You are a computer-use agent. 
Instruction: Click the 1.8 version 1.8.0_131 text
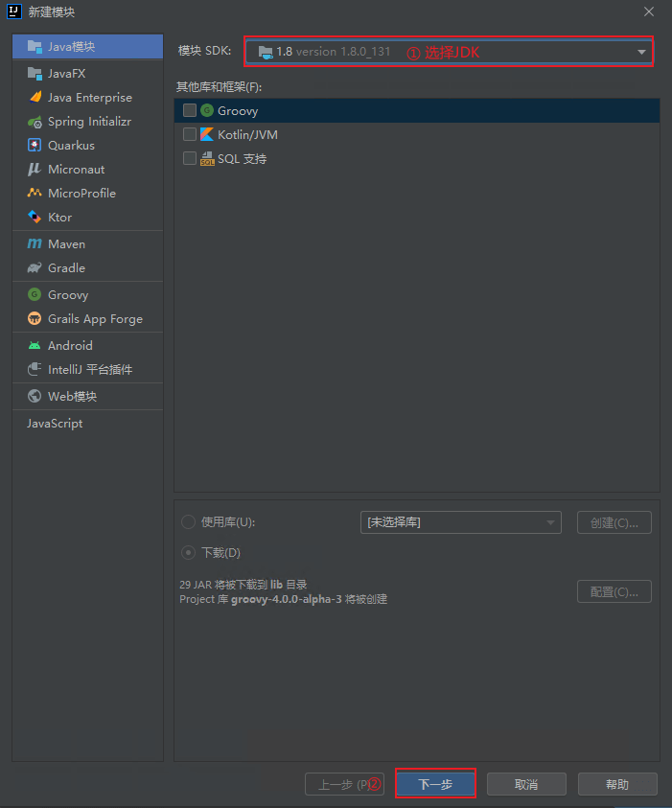click(333, 52)
